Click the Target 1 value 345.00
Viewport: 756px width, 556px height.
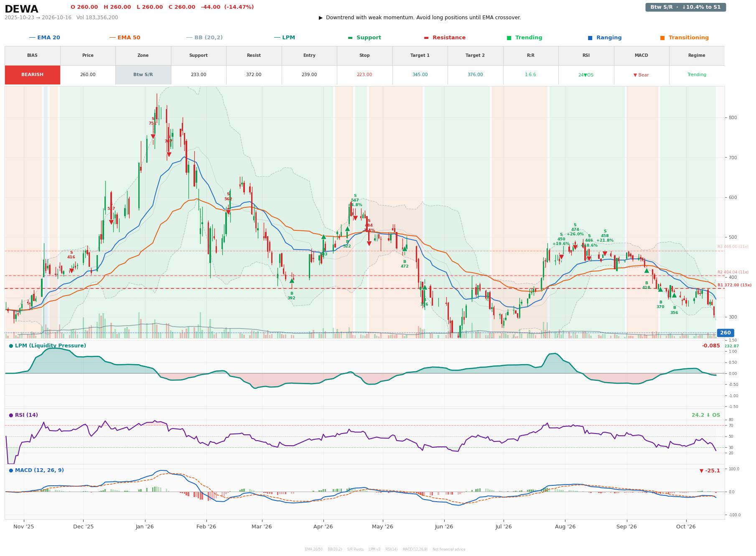point(420,75)
